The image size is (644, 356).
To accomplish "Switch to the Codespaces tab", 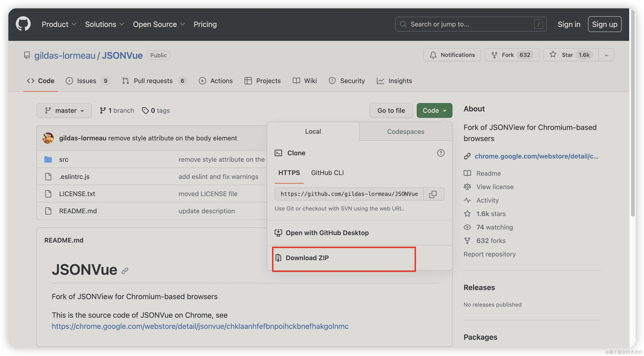I will click(406, 132).
